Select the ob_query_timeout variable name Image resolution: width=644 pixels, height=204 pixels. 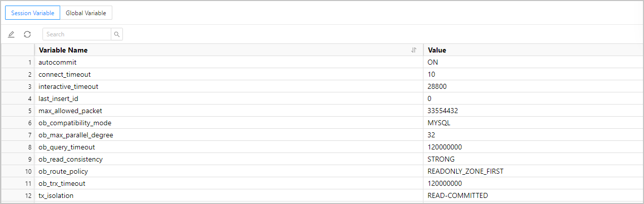tap(67, 147)
